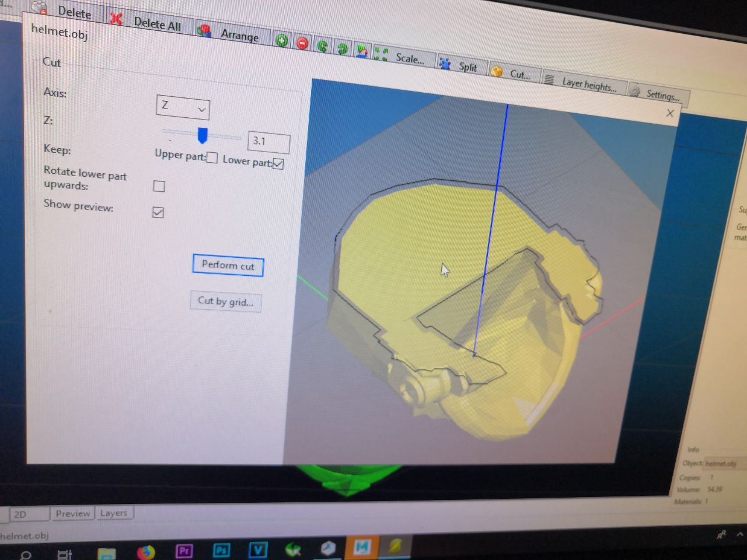Enable the Upper part checkbox
The image size is (747, 560).
[212, 157]
